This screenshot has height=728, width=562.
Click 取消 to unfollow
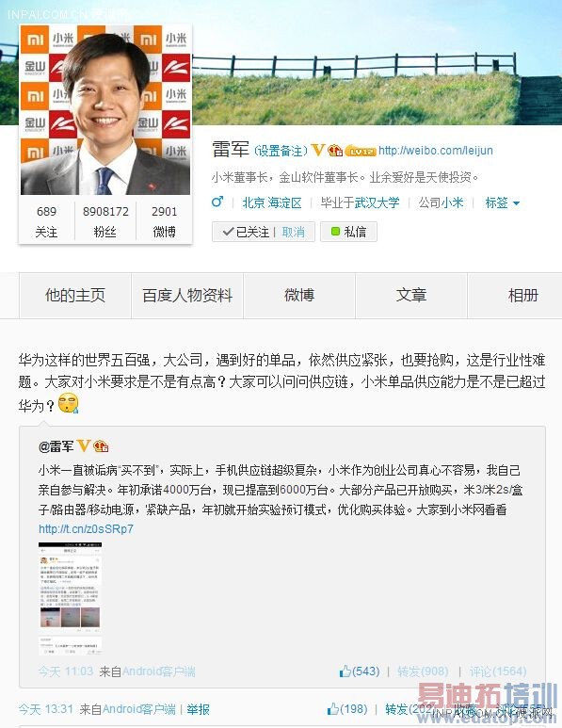tap(294, 232)
